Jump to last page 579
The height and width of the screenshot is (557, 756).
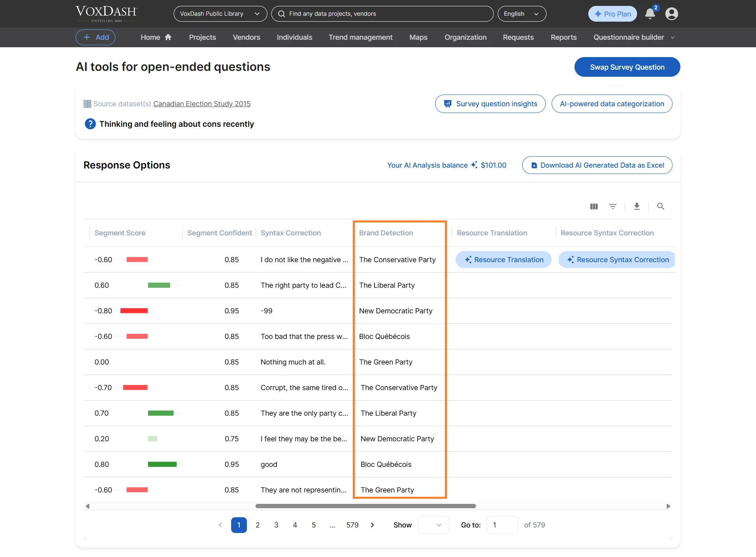[x=352, y=525]
